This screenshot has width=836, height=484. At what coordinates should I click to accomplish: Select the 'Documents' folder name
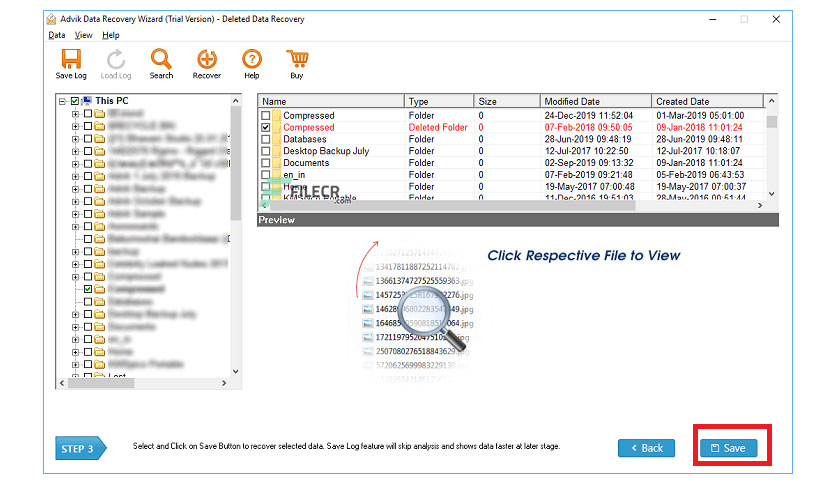(x=306, y=163)
